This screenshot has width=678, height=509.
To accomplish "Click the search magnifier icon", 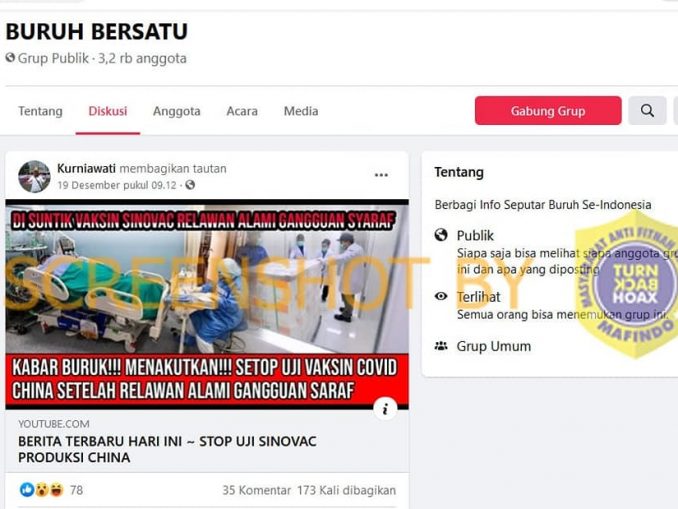I will (x=647, y=111).
